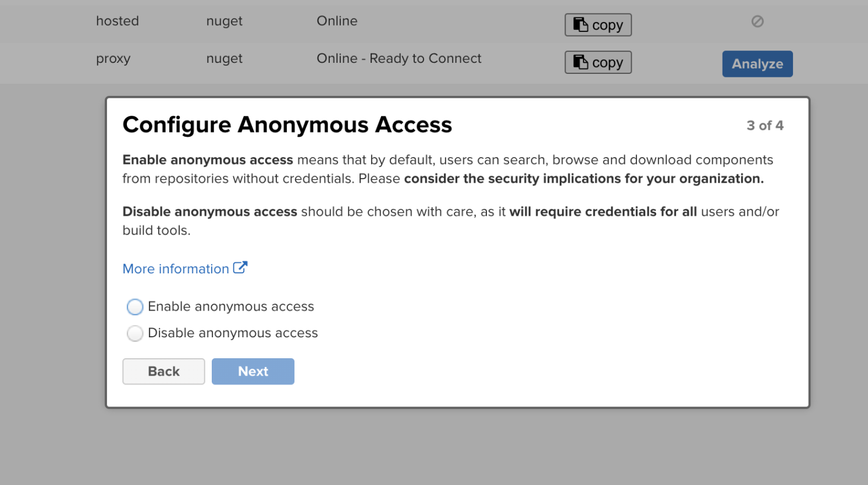Click the Configure Anonymous Access heading
The image size is (868, 485).
coord(287,124)
